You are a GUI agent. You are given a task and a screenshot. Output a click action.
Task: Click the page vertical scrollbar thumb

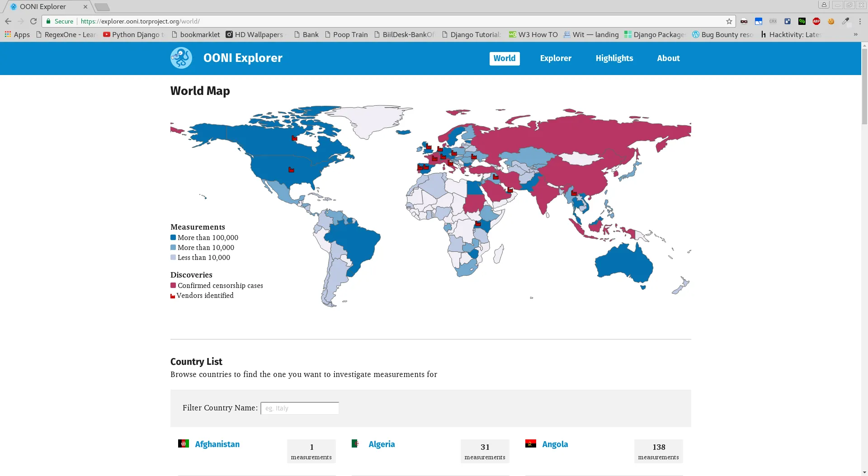tap(864, 86)
